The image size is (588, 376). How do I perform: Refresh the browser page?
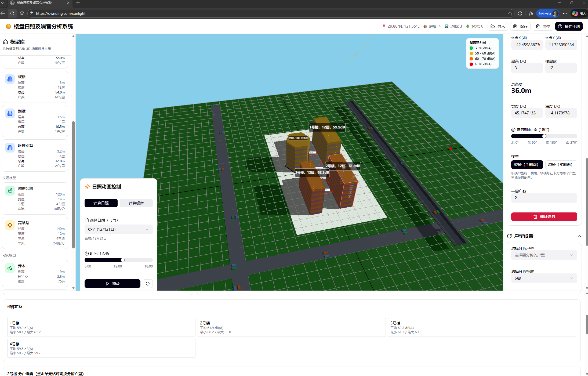point(12,13)
